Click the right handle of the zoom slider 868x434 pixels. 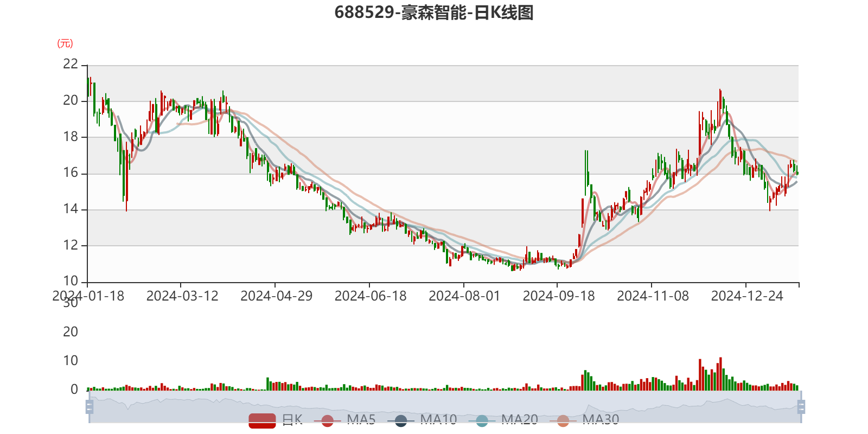point(801,407)
